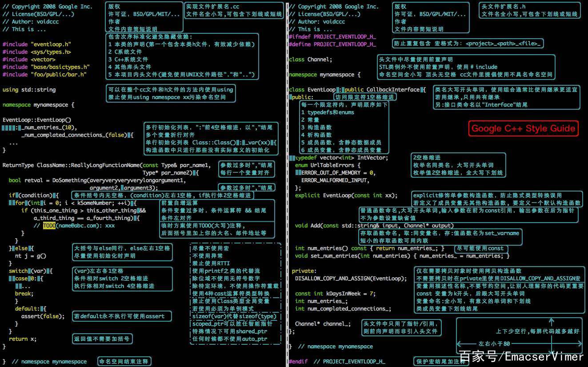Click the break; statement
The image size is (588, 367).
pyautogui.click(x=24, y=294)
